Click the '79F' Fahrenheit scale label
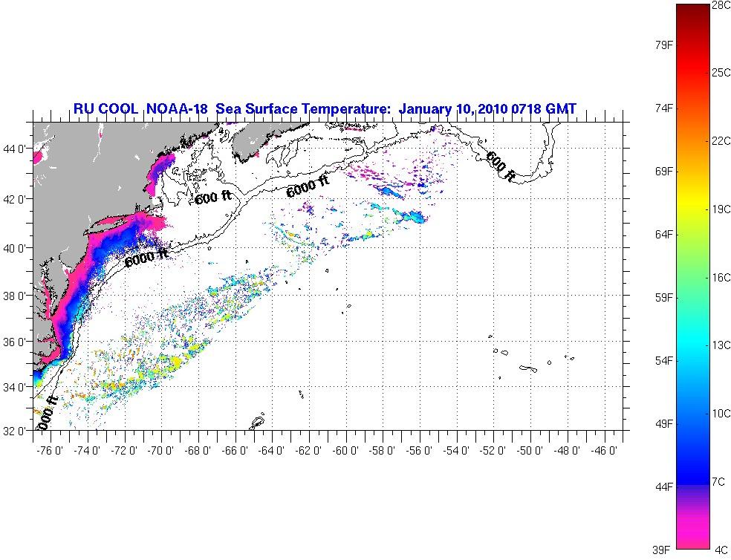The width and height of the screenshot is (731, 560). click(664, 45)
